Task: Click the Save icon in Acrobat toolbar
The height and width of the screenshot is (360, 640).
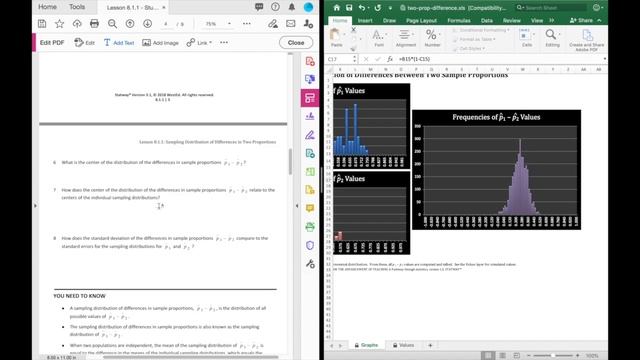Action: click(42, 24)
